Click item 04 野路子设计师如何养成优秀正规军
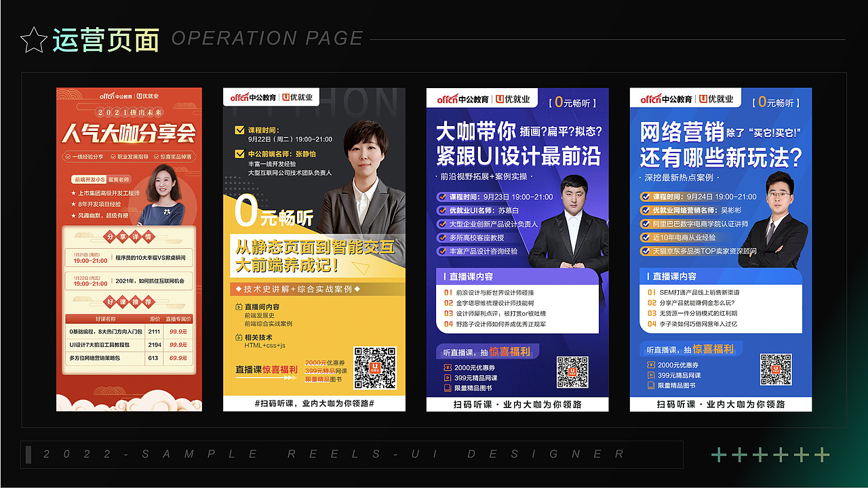This screenshot has height=488, width=868. (x=495, y=324)
